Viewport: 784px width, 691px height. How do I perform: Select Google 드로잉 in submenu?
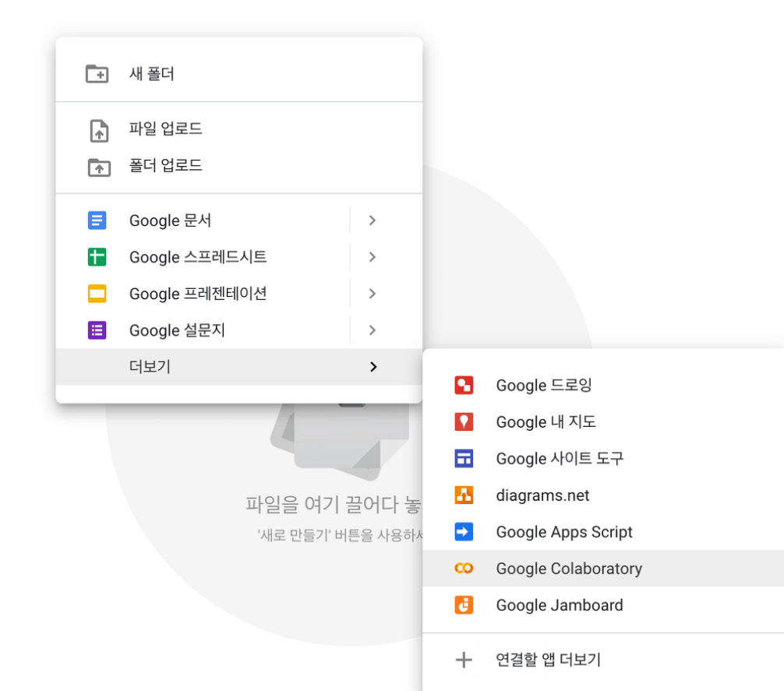pyautogui.click(x=603, y=385)
